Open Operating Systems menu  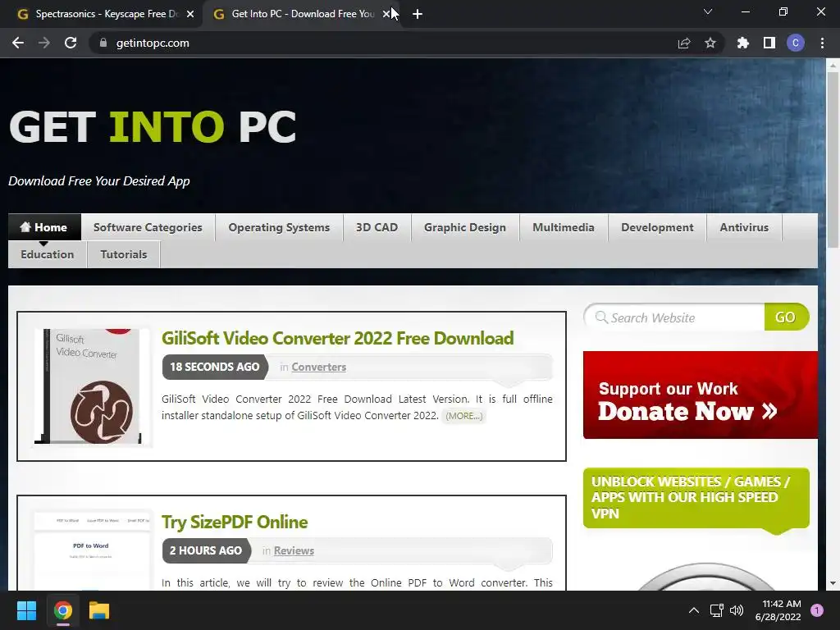tap(279, 227)
